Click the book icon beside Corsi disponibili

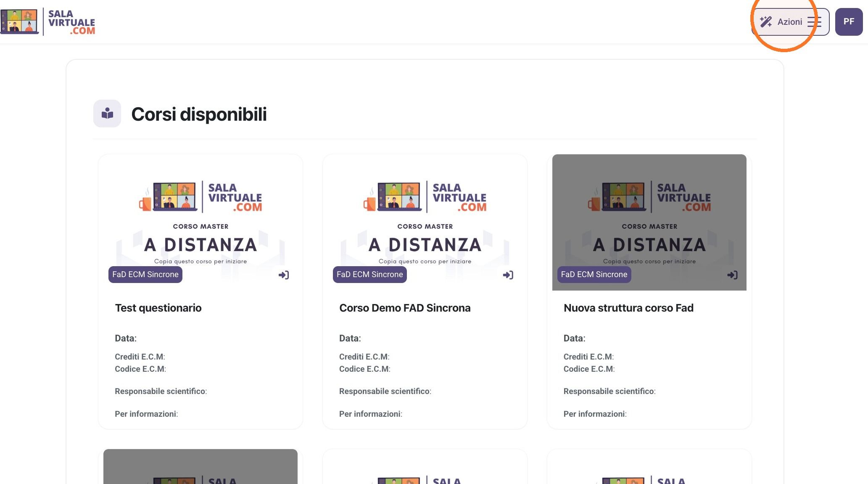107,114
